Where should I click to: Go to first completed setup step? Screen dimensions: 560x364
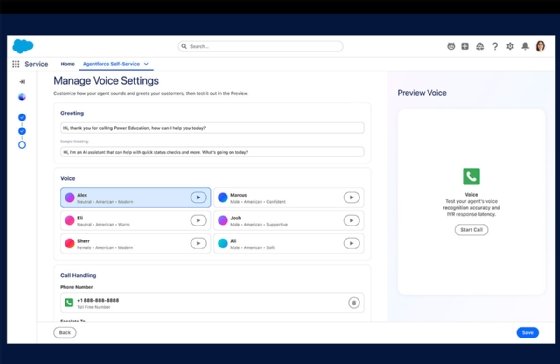pos(22,117)
